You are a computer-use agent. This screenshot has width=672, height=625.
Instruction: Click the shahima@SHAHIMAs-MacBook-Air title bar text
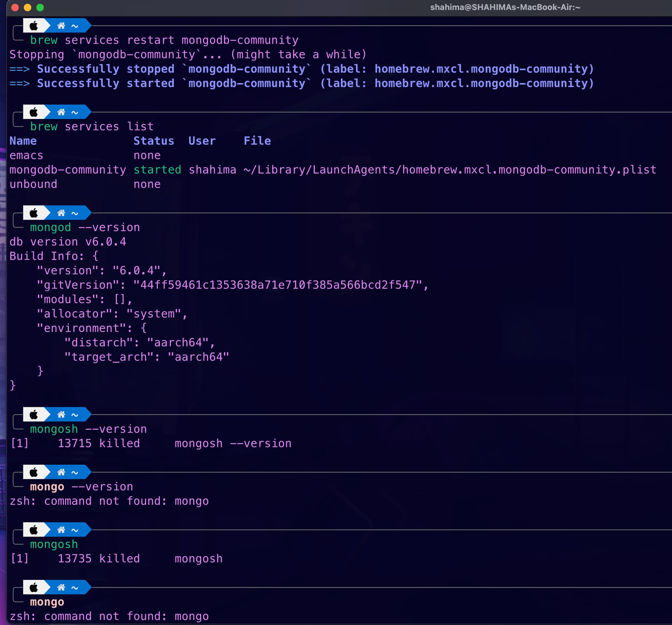505,7
